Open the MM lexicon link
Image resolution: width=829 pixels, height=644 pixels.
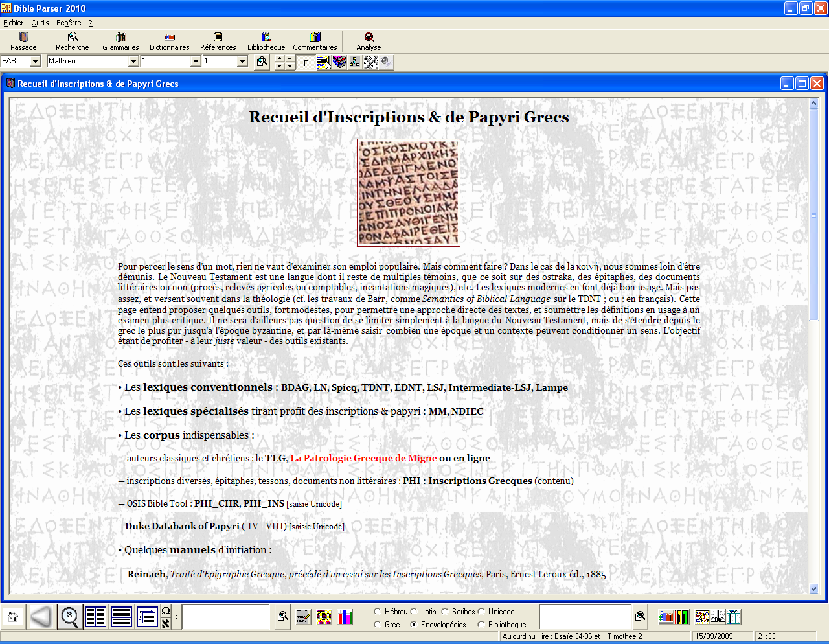click(437, 411)
